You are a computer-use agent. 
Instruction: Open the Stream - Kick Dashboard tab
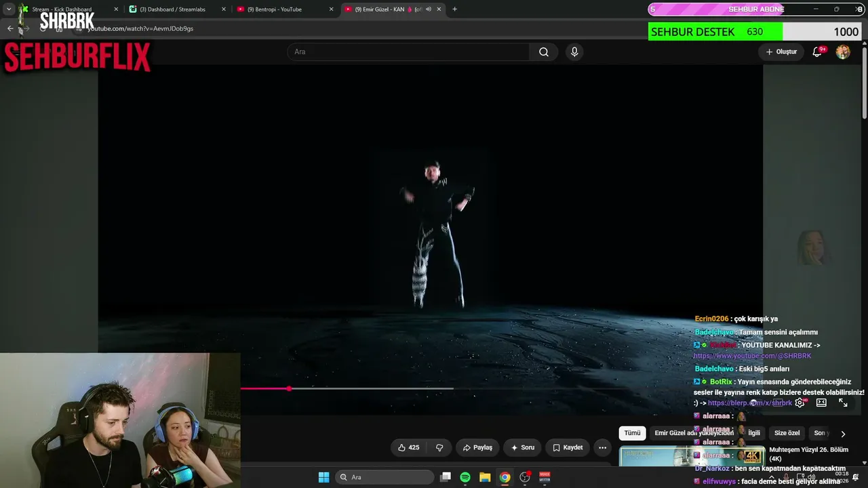pos(68,9)
